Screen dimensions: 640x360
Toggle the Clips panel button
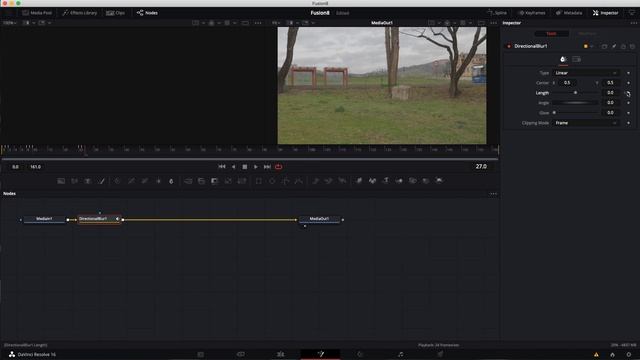pos(116,13)
